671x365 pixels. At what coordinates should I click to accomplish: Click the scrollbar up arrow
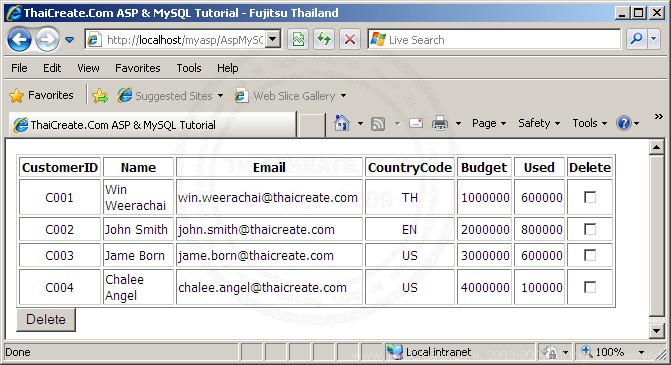click(x=656, y=147)
